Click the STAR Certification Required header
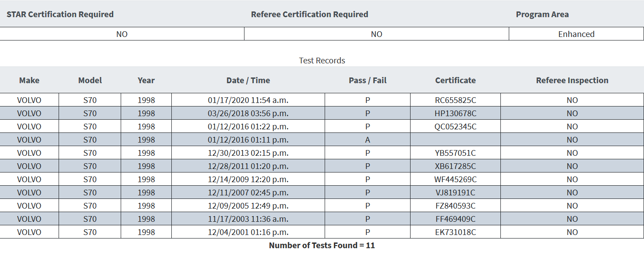 coord(60,14)
